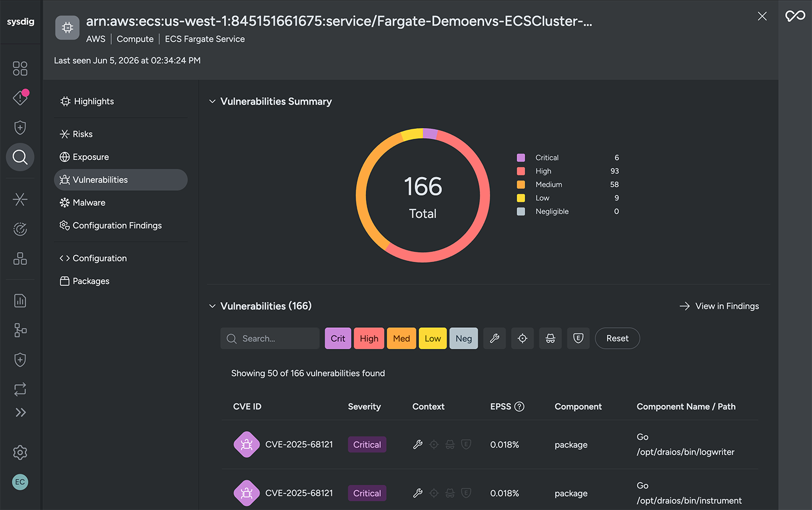Open the inventory blocks icon in sidebar
812x510 pixels.
point(20,258)
